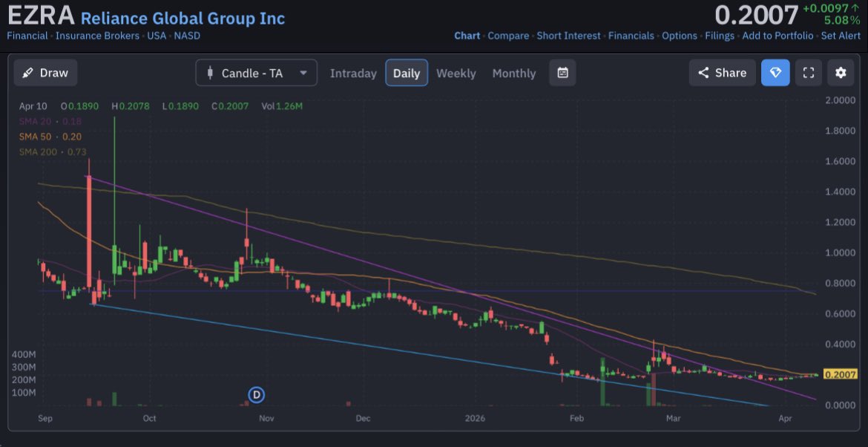This screenshot has width=868, height=447.
Task: Click the D dividend marker on chart
Action: (x=256, y=395)
